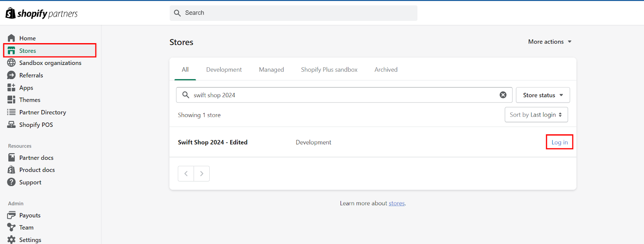Click the green Stores storefront icon

(x=11, y=50)
